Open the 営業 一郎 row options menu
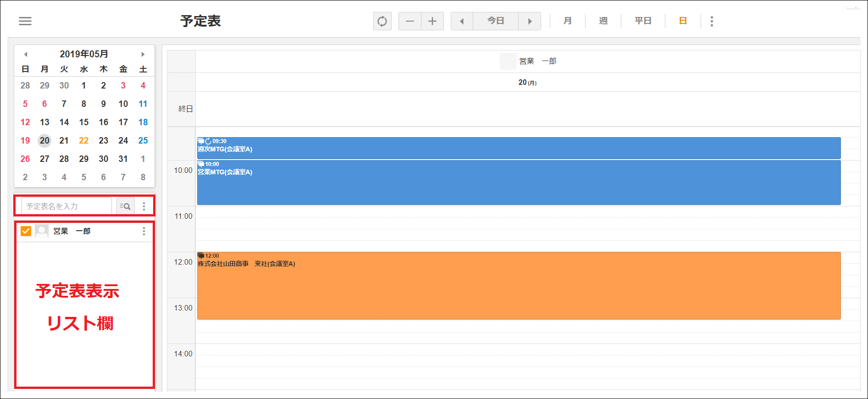 144,231
